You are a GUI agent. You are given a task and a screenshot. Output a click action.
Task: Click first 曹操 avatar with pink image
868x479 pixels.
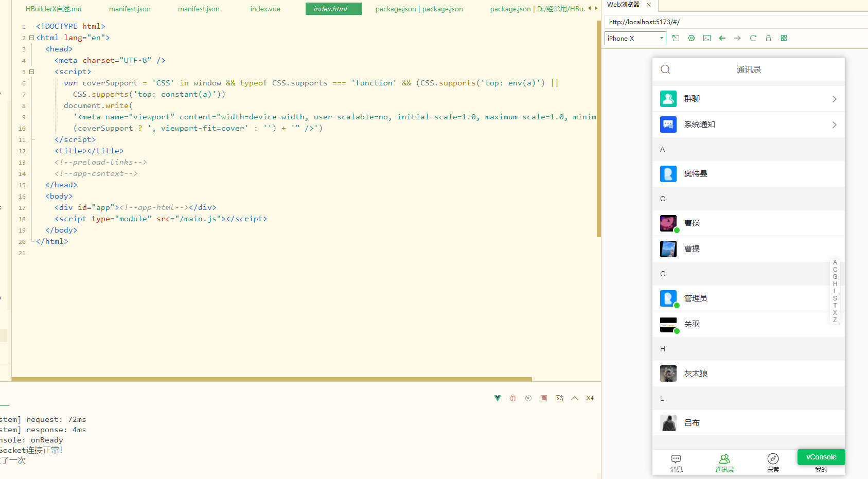(668, 223)
